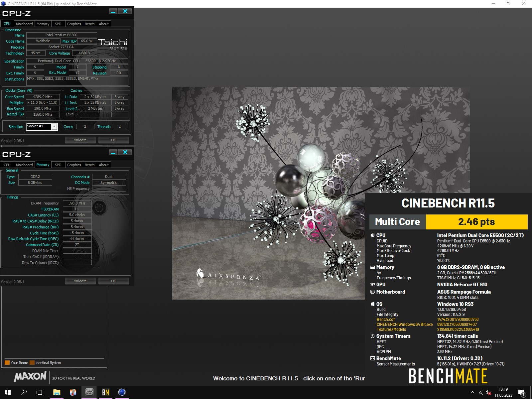Open Memory tab in upper CPU-Z window
532x399 pixels.
pyautogui.click(x=43, y=24)
